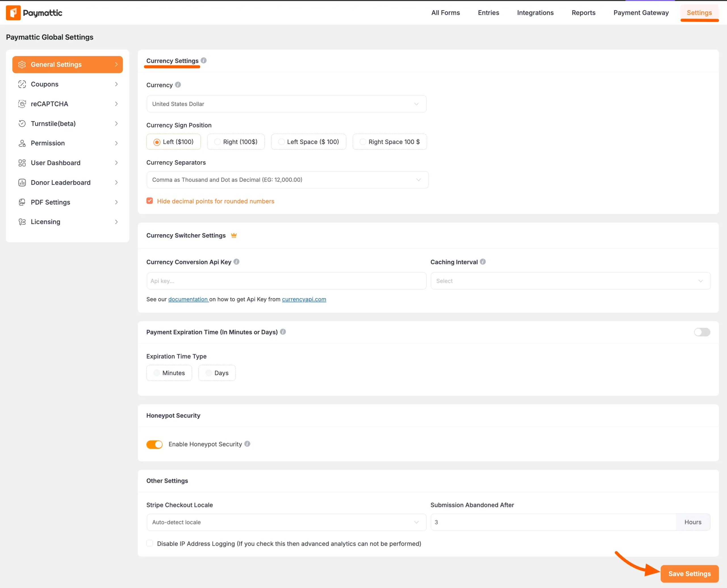The height and width of the screenshot is (588, 727).
Task: Click Currency Switcher crown icon
Action: [x=234, y=235]
